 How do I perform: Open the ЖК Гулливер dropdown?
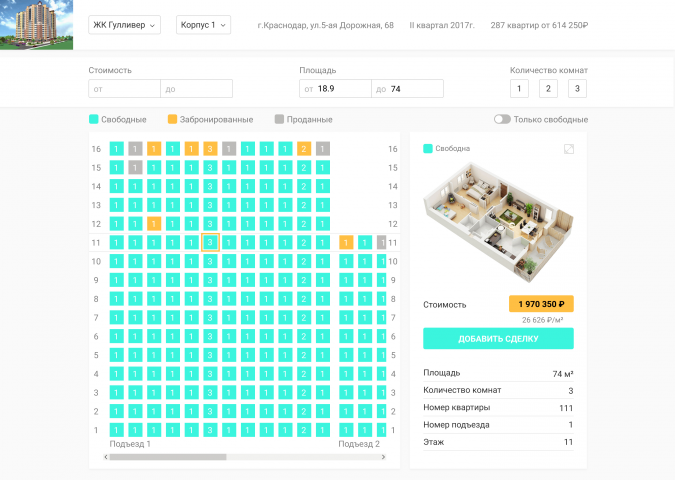(x=124, y=25)
